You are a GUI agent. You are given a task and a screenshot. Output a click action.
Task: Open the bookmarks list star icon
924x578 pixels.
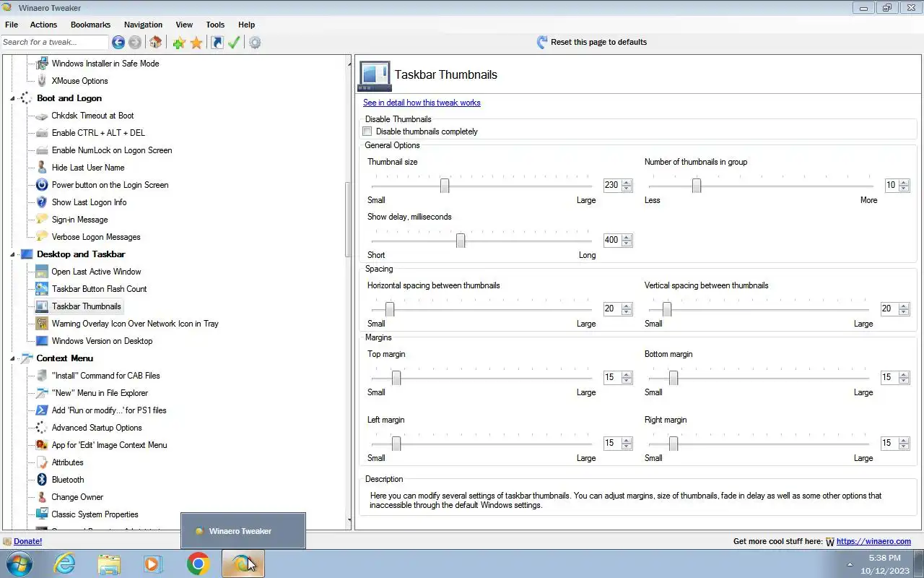point(196,43)
